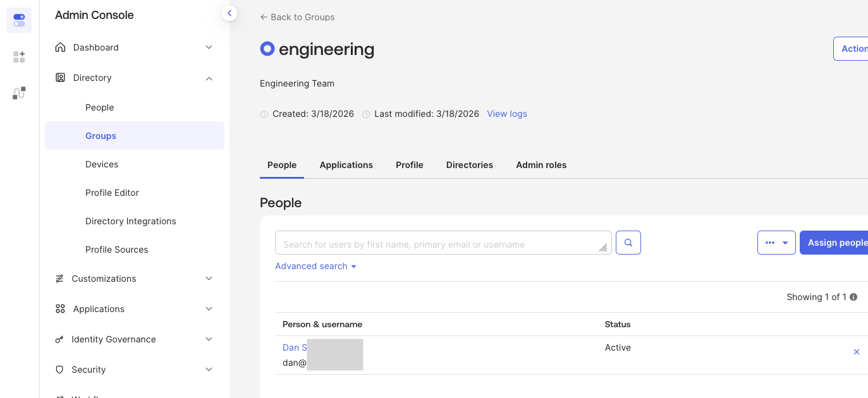Image resolution: width=868 pixels, height=398 pixels.
Task: Click the Customizations icon in sidebar
Action: [x=60, y=278]
